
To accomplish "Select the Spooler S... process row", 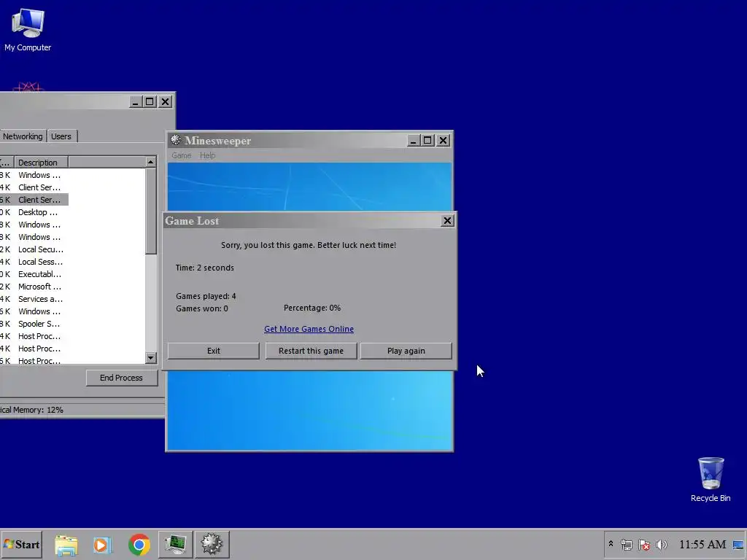I will 34,323.
